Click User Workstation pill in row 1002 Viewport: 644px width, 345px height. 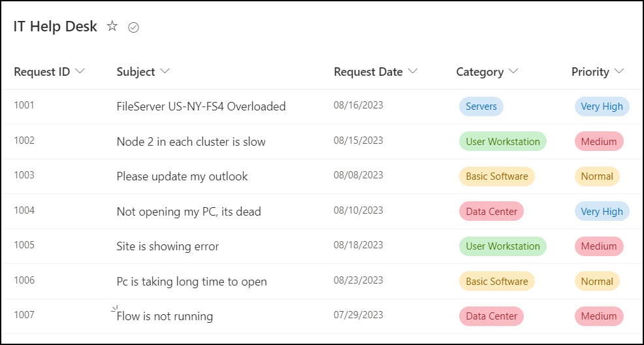tap(503, 141)
